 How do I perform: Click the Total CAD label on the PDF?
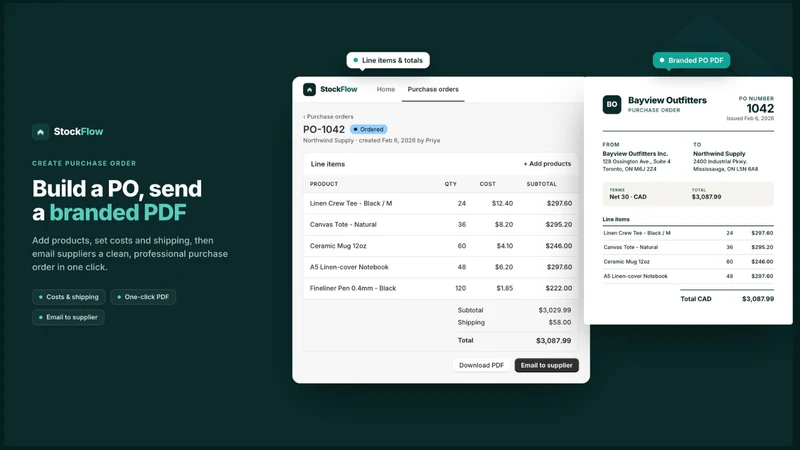click(696, 299)
